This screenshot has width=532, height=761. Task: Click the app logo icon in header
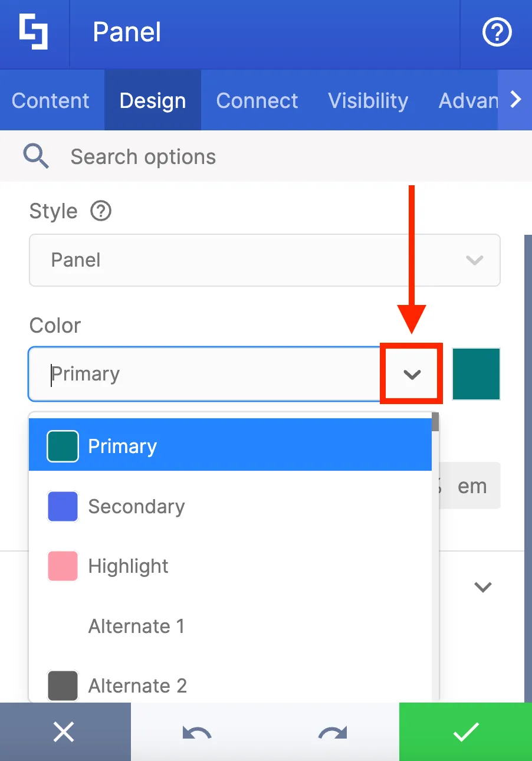point(34,32)
